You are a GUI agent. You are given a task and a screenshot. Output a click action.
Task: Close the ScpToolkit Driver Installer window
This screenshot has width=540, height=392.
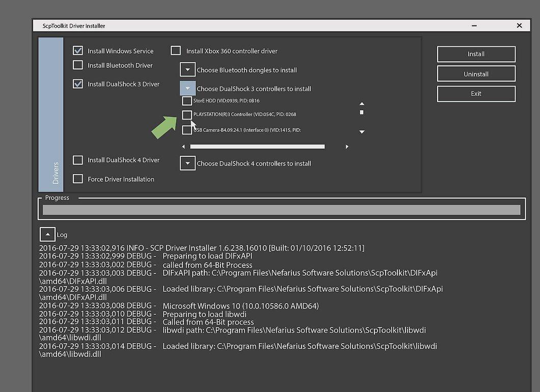pos(519,25)
